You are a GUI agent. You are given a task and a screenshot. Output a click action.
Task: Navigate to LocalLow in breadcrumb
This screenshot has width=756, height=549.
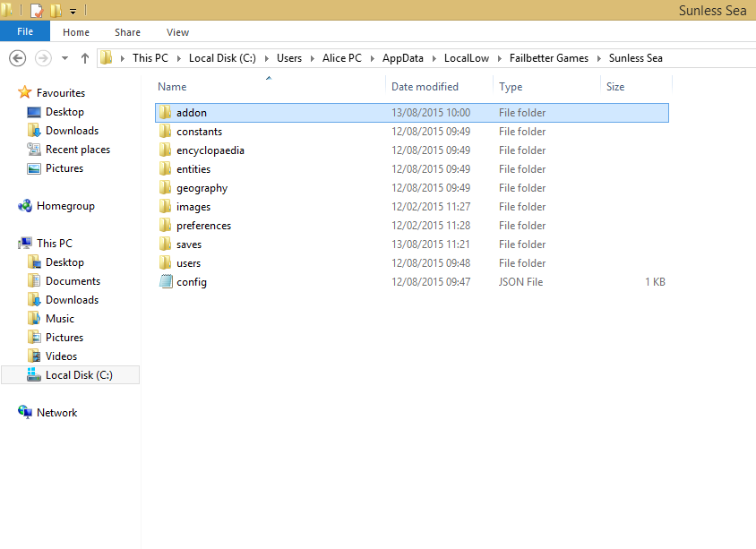point(467,58)
